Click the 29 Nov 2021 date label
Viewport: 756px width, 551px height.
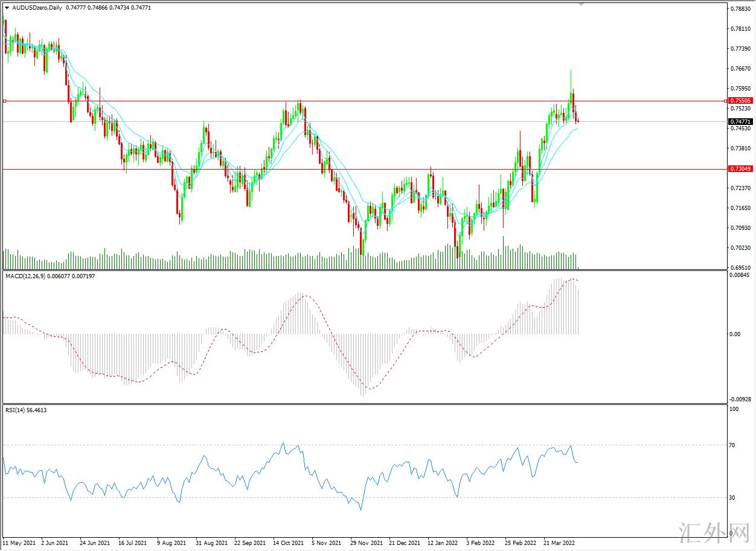pyautogui.click(x=367, y=543)
